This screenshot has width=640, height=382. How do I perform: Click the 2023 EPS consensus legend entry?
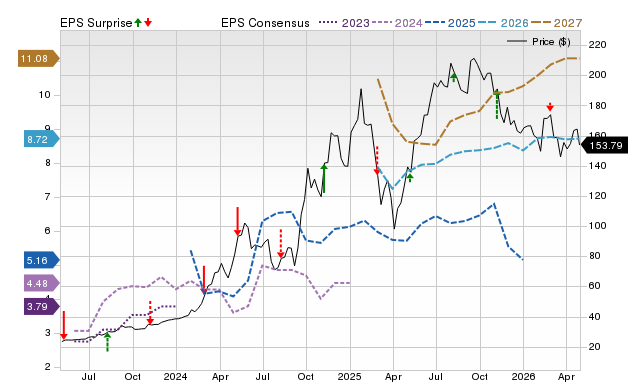tap(344, 23)
